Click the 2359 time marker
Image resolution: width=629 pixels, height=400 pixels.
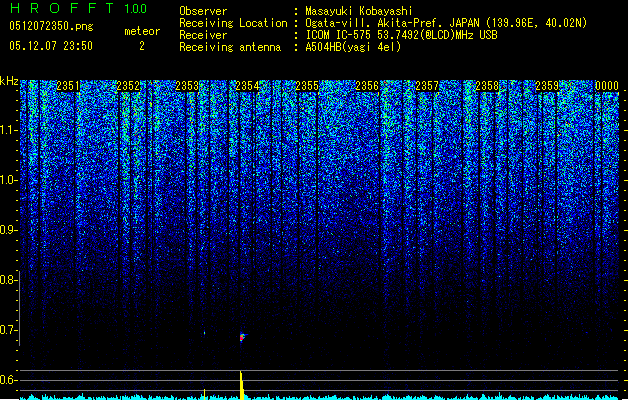click(x=547, y=86)
